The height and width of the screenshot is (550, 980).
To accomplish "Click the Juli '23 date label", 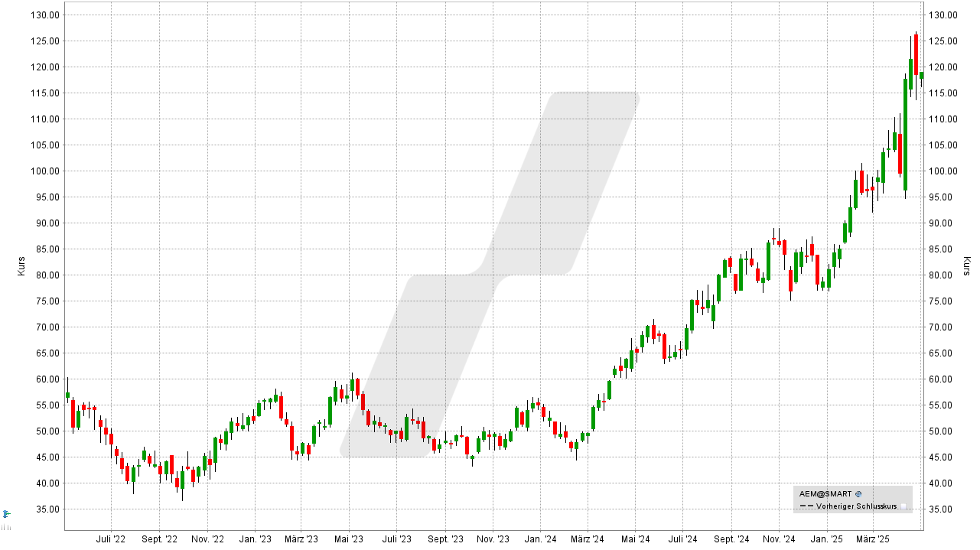I will (396, 539).
